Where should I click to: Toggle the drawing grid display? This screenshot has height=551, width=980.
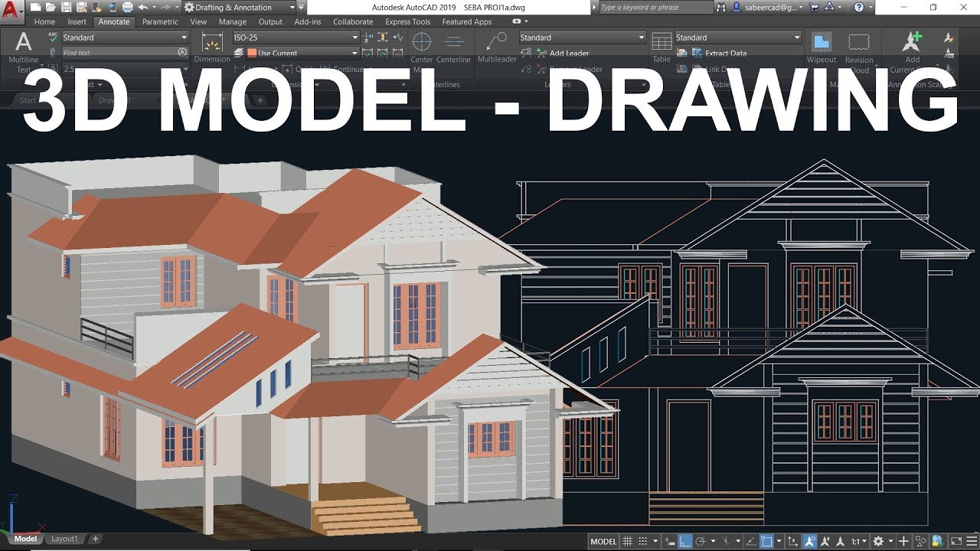coord(627,541)
